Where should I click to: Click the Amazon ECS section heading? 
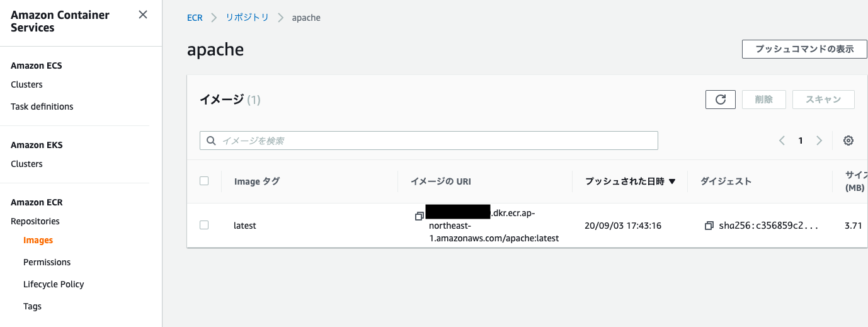pos(36,66)
